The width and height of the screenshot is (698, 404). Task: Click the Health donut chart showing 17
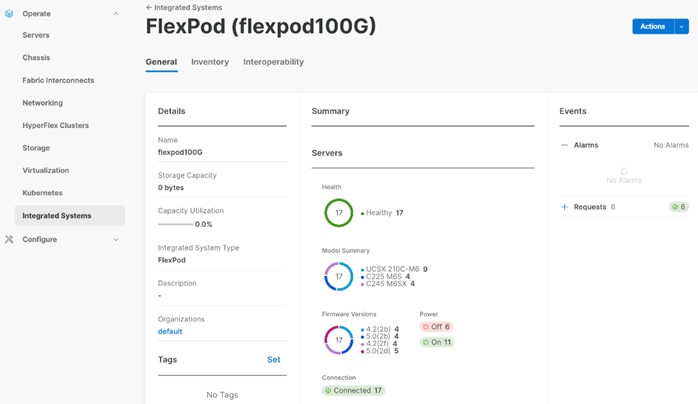point(339,213)
